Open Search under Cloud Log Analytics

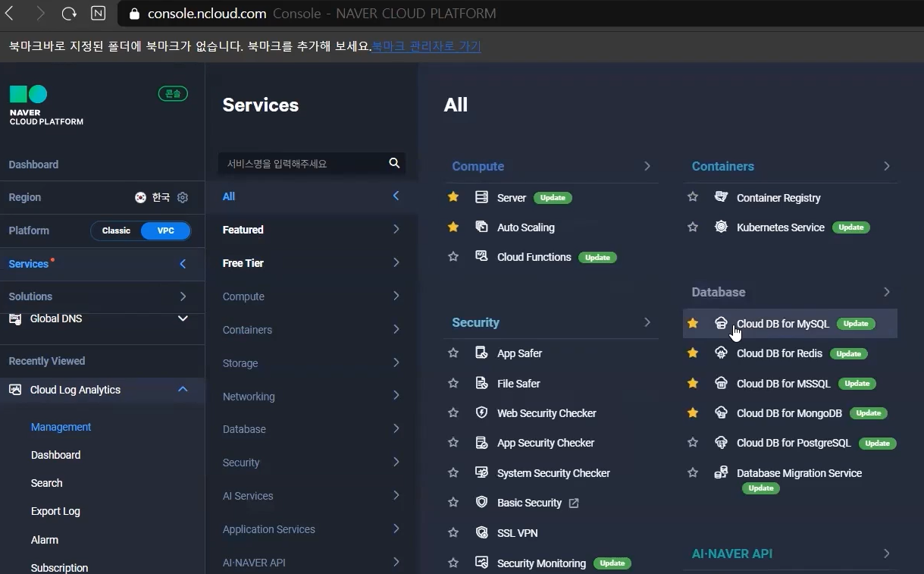[47, 483]
